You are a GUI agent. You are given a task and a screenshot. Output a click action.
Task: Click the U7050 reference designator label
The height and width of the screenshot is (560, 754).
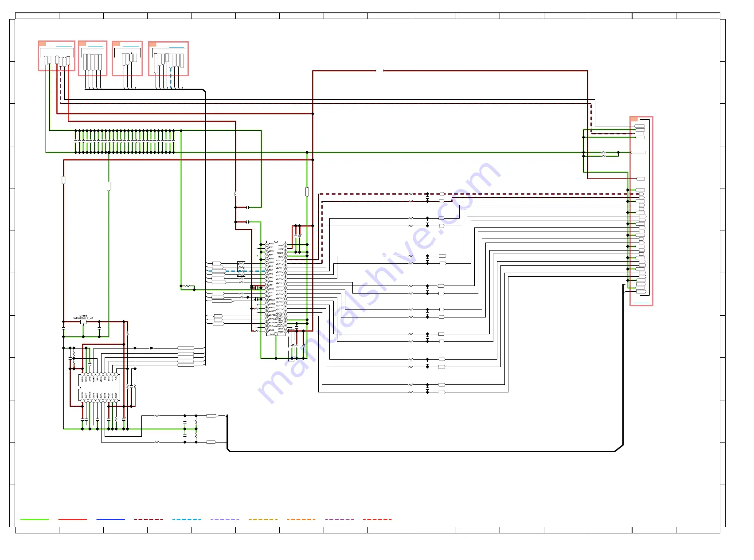83,316
